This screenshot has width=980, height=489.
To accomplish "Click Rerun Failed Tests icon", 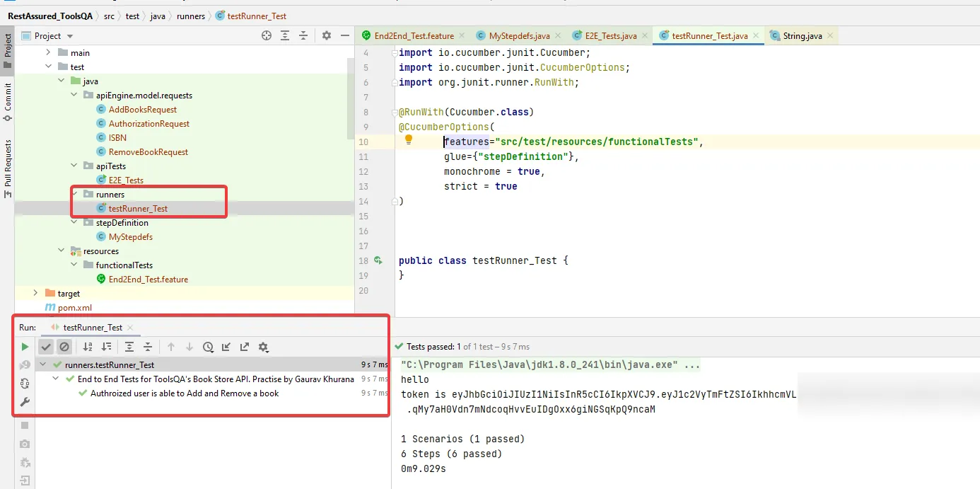I will point(25,365).
